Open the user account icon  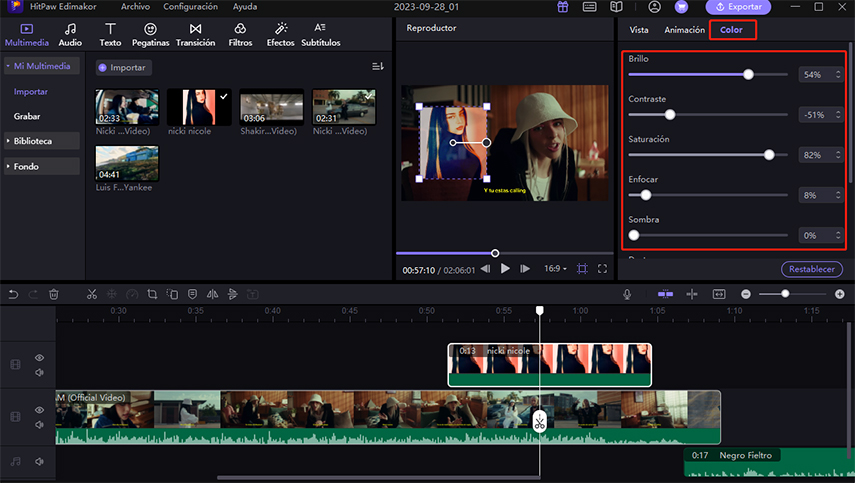[x=654, y=7]
